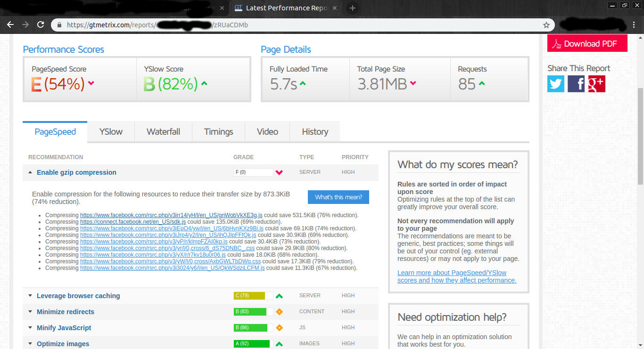
Task: Reload the page with refresh icon
Action: [41, 24]
